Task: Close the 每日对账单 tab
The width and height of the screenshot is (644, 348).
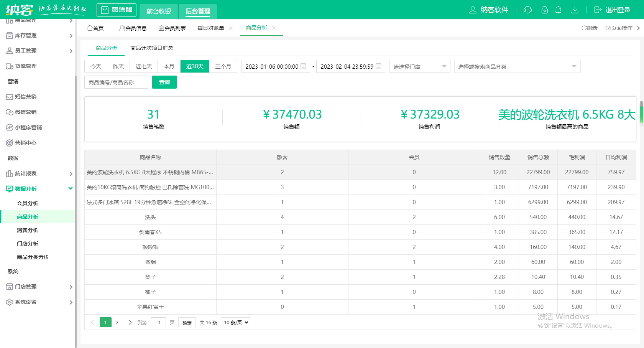Action: pyautogui.click(x=231, y=28)
